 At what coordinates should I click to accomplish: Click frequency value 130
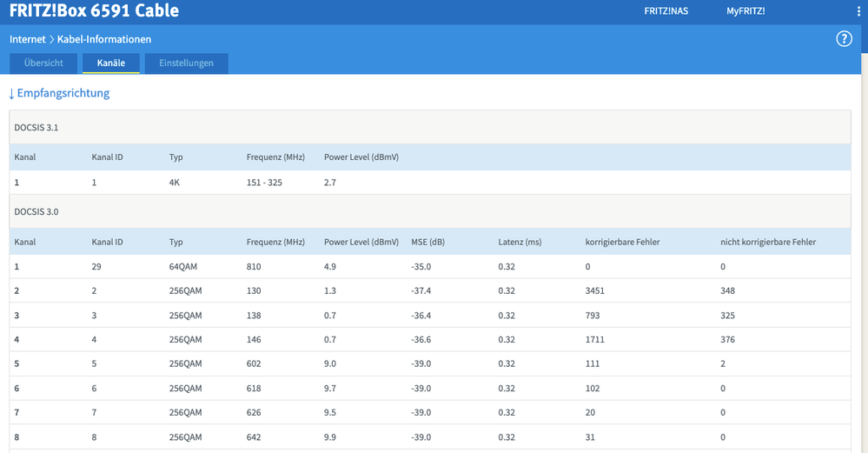(x=254, y=290)
